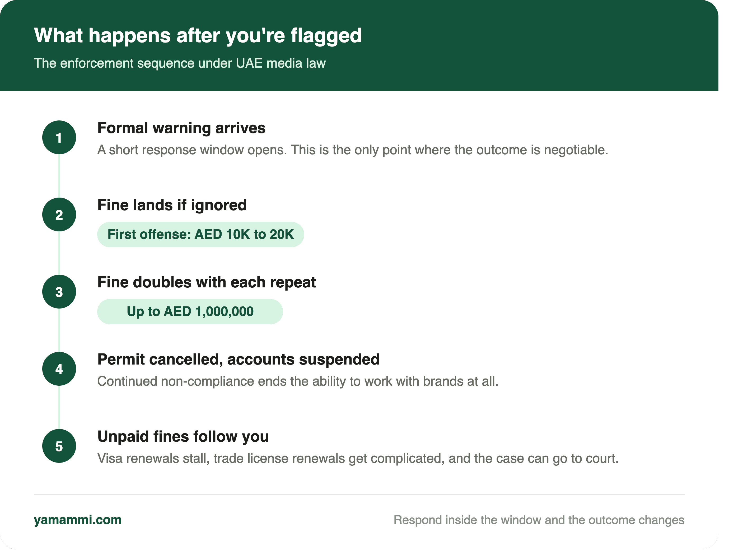Click the step 1 numbered circle

[x=59, y=137]
